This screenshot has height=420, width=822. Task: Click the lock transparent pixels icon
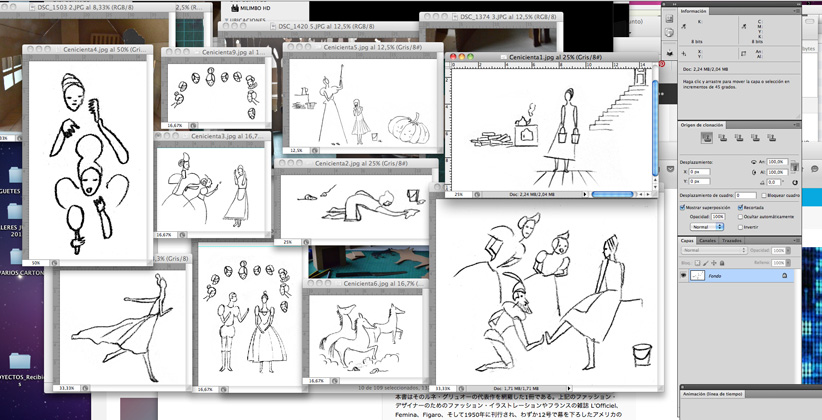697,263
